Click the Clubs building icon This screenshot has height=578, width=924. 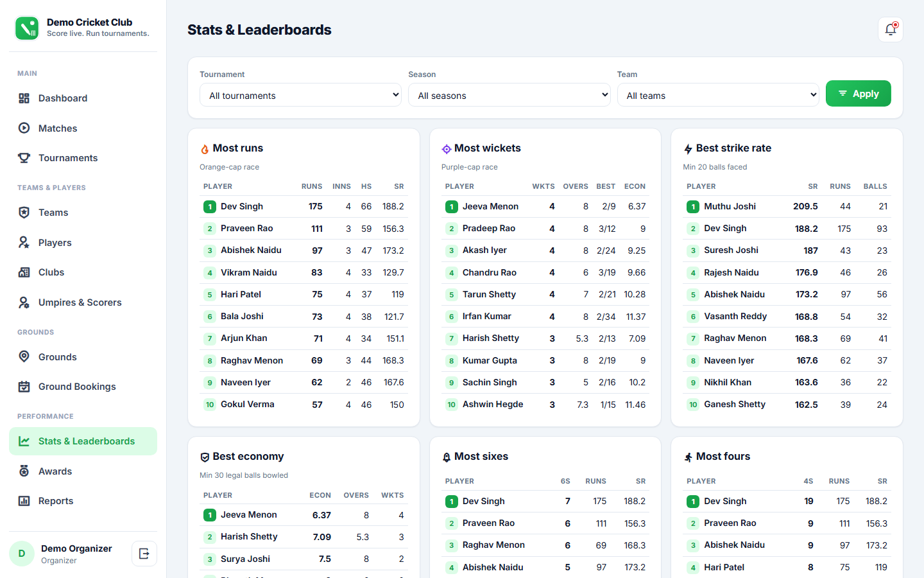(x=24, y=272)
